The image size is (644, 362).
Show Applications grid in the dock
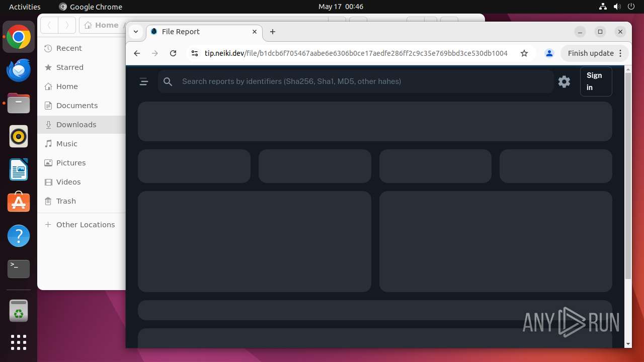[19, 342]
